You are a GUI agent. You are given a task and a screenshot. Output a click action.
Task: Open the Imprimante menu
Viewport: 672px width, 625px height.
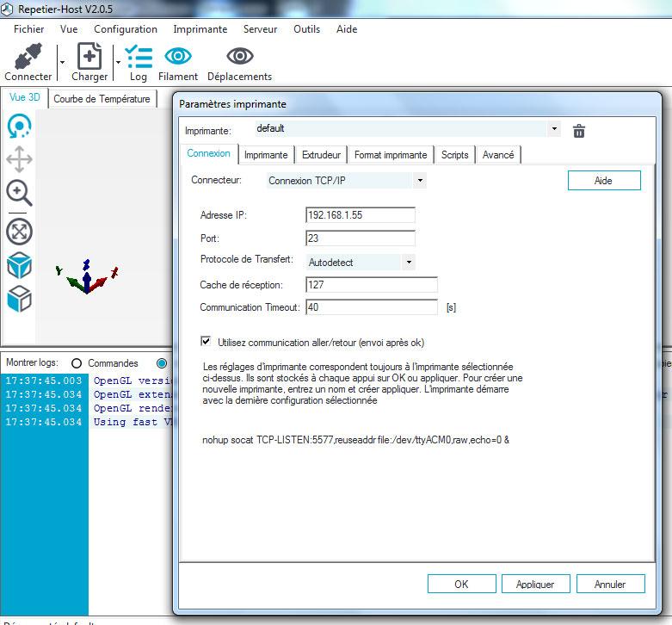200,29
